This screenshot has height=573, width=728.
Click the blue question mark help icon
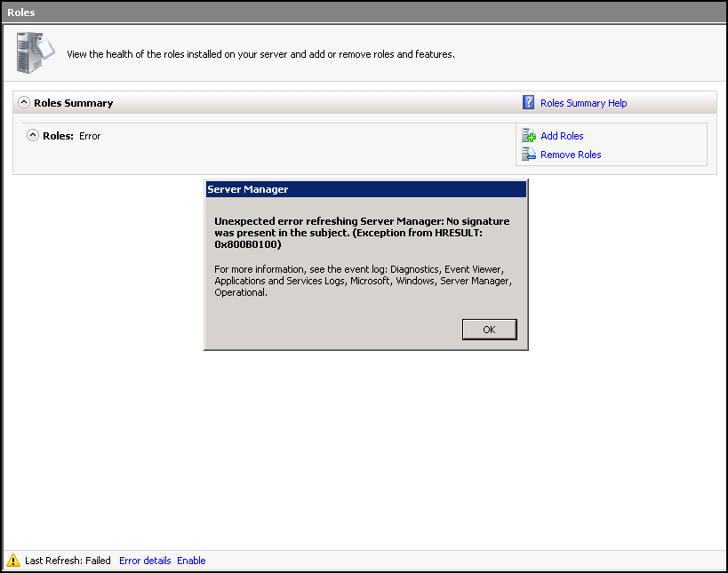click(x=528, y=102)
